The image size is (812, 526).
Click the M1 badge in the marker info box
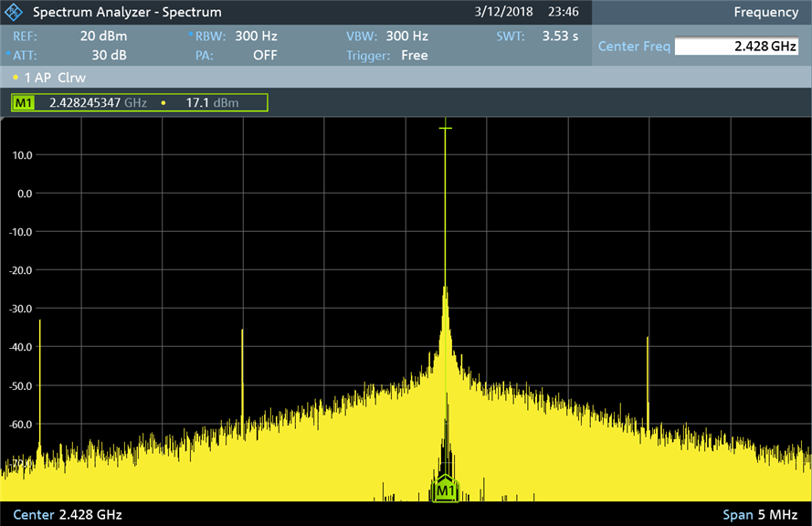tap(24, 103)
